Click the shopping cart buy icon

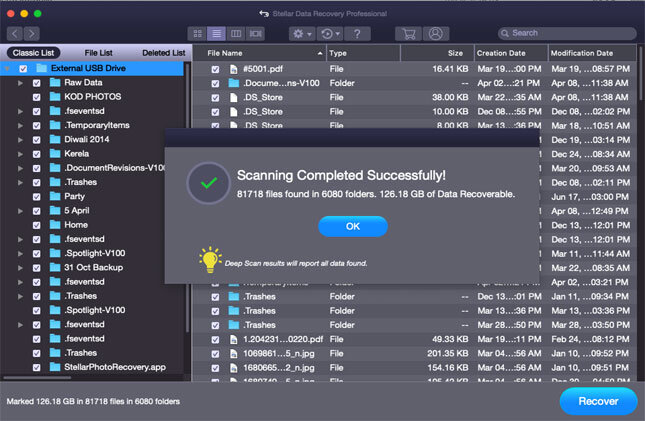(407, 33)
